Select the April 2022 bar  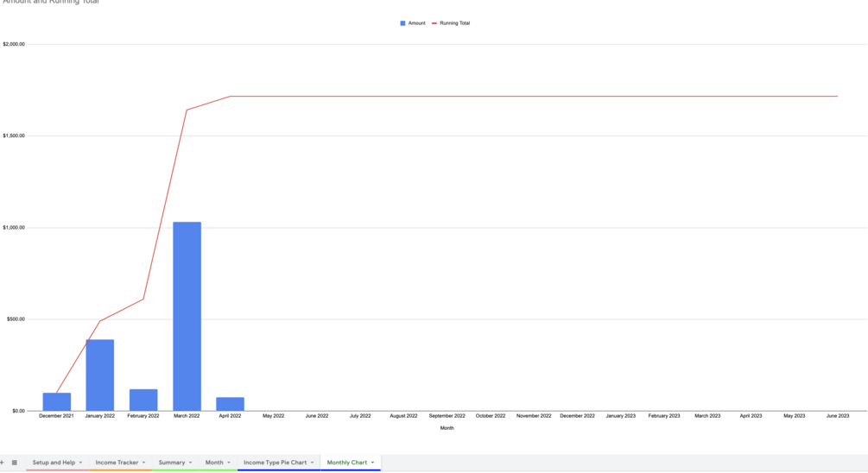point(231,405)
